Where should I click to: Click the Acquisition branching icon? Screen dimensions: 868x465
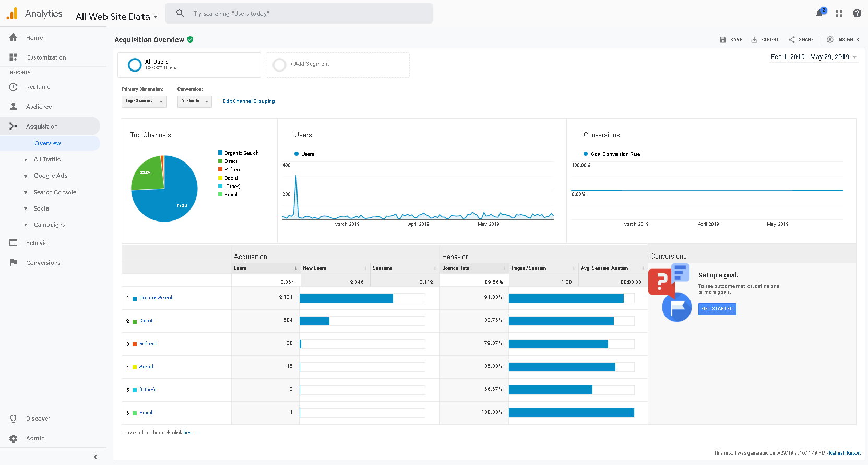(x=14, y=126)
